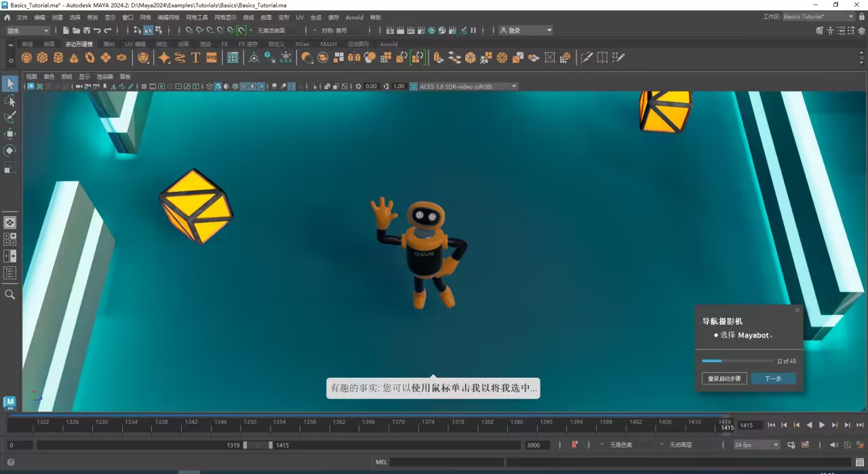Open the 登录 sign-in dropdown

(526, 31)
